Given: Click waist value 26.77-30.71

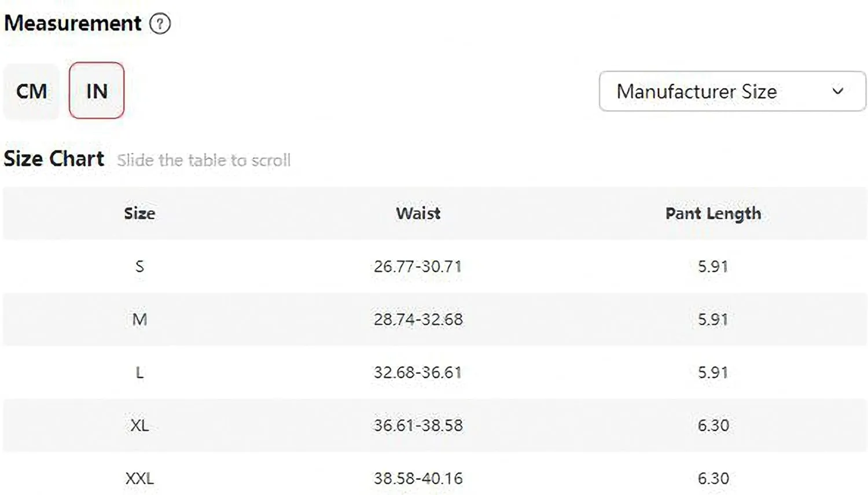Looking at the screenshot, I should click(418, 266).
